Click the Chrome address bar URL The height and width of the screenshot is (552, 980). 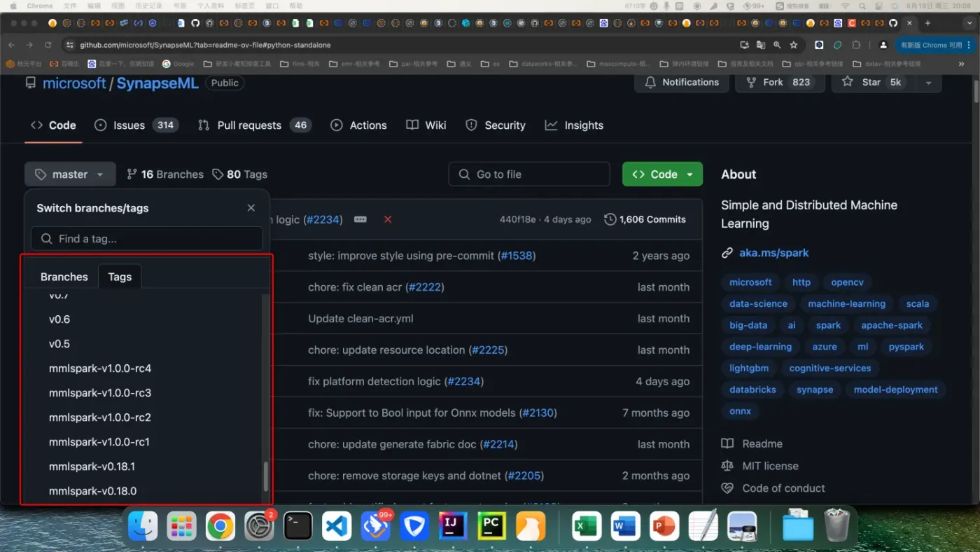pos(205,45)
